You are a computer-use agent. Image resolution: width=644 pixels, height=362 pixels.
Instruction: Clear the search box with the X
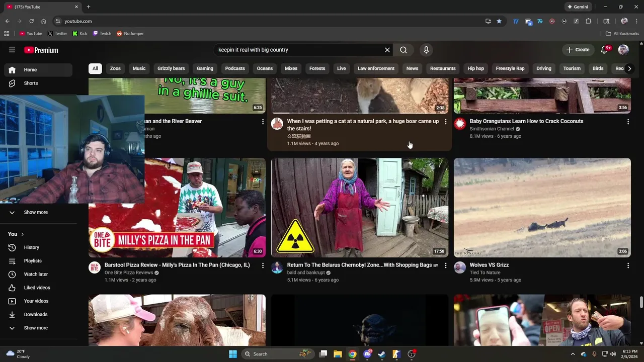coord(387,50)
